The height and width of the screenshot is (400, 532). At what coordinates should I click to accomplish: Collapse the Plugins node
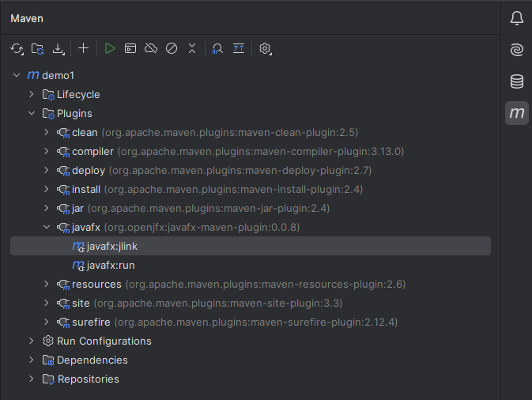pos(32,113)
